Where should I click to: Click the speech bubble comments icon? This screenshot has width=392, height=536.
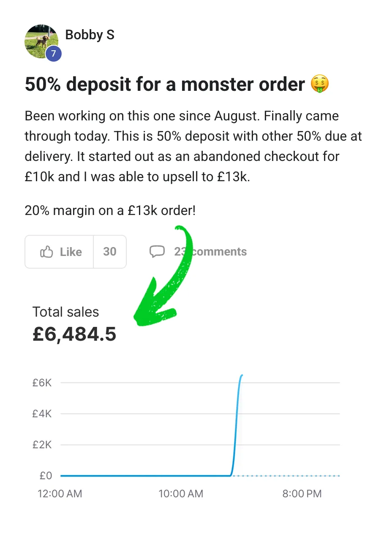pos(157,252)
